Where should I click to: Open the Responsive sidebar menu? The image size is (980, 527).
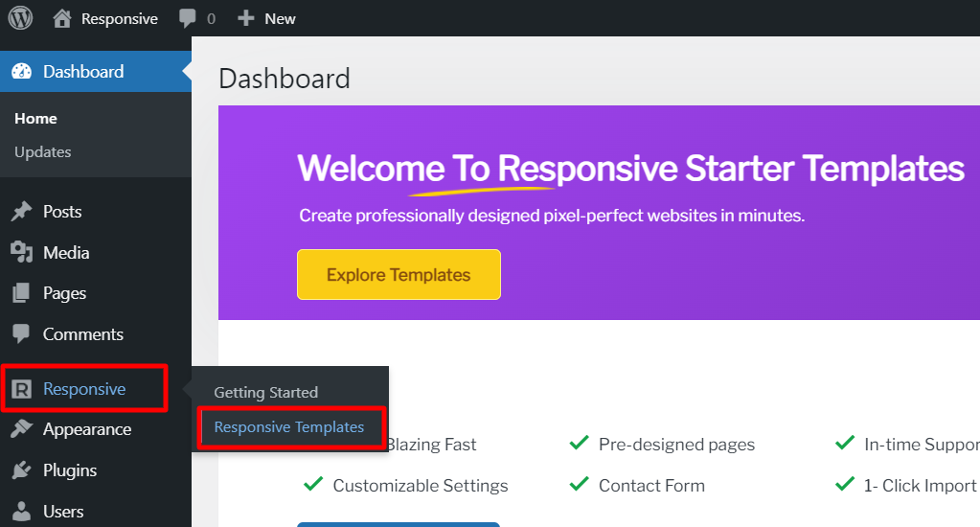(84, 389)
